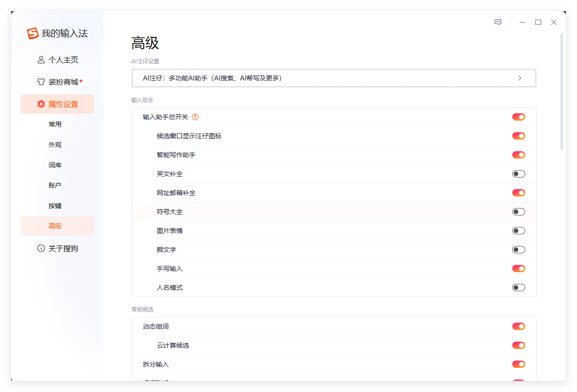Open the 账户 settings page
The width and height of the screenshot is (577, 392).
pyautogui.click(x=55, y=185)
